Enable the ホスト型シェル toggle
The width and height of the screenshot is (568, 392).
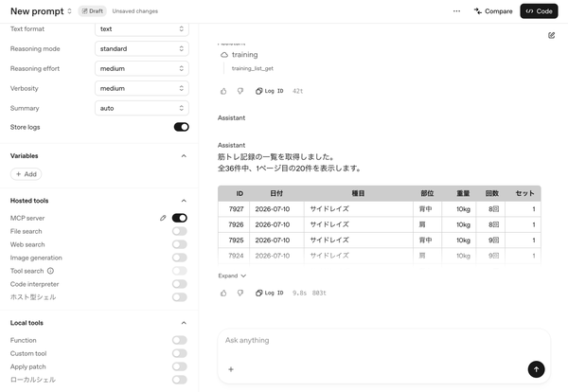[179, 297]
